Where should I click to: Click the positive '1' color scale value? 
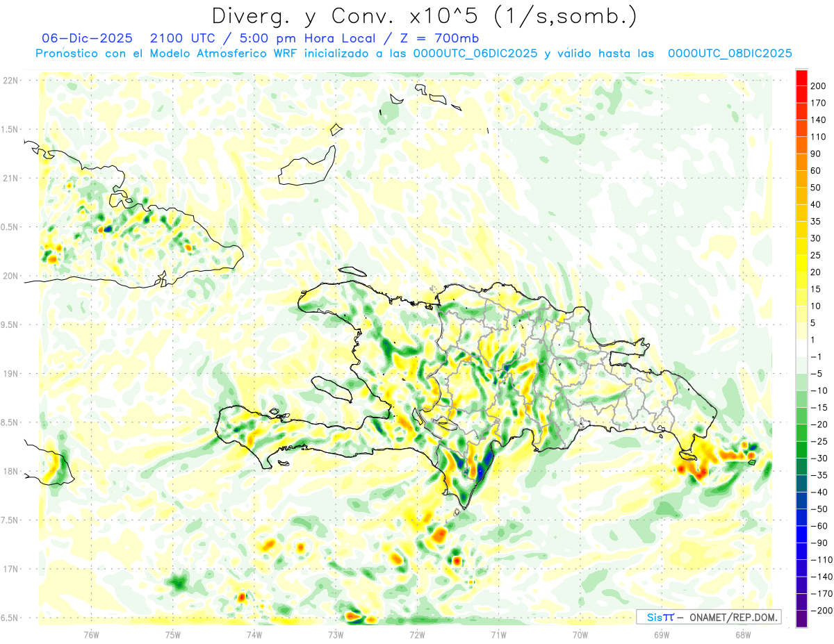tap(813, 340)
